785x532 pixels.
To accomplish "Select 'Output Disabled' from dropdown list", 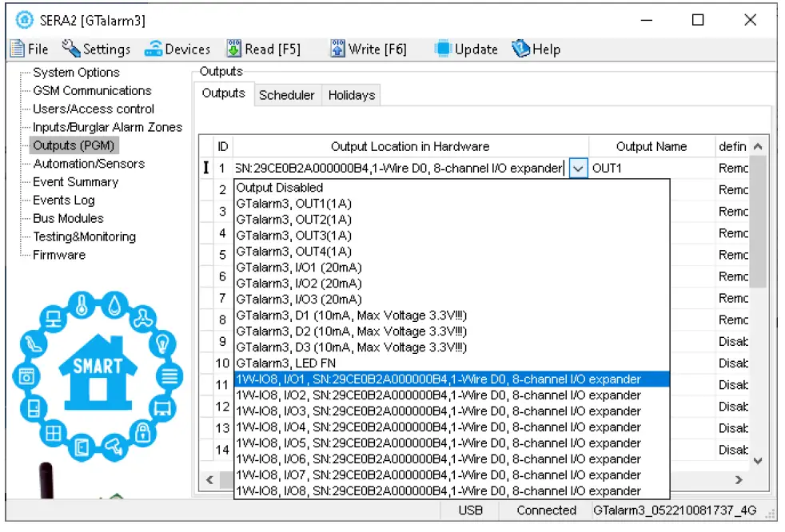I will [x=280, y=188].
